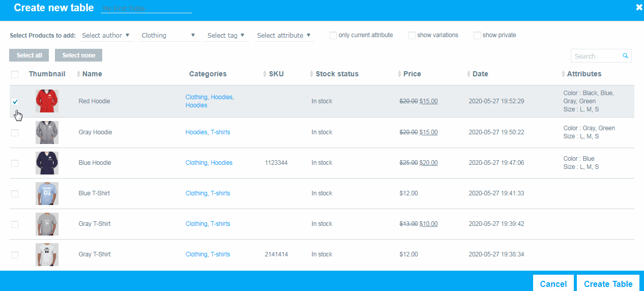Open the Select tag dropdown

pyautogui.click(x=226, y=36)
